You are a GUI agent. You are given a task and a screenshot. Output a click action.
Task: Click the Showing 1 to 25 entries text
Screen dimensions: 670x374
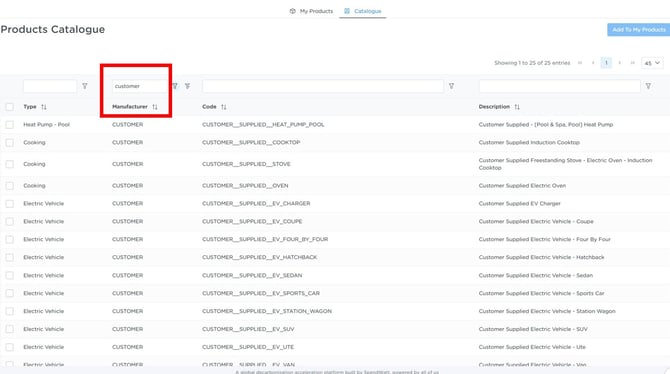click(x=532, y=63)
